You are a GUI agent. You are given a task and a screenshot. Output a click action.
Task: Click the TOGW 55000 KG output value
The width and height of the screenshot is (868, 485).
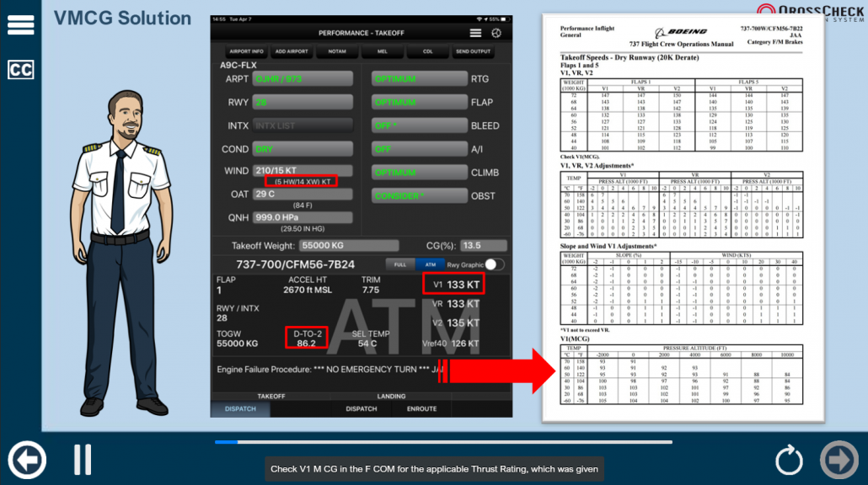237,338
